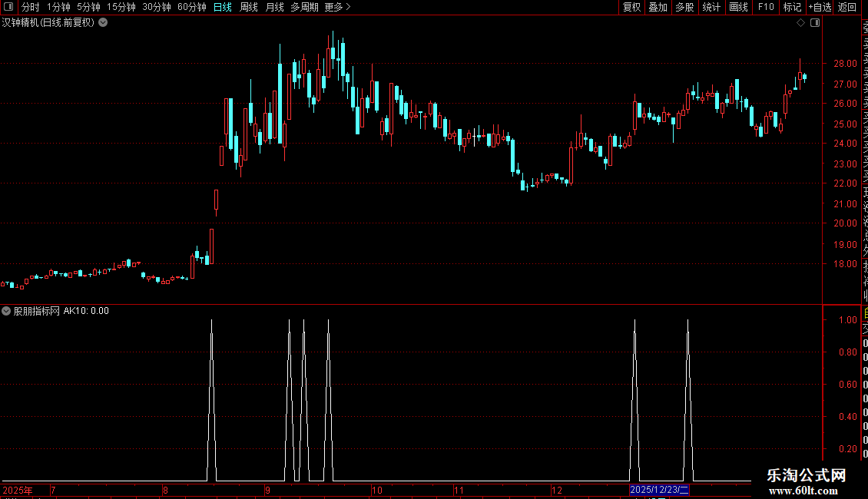
Task: Switch to 分时 intraday chart tab
Action: pos(31,7)
